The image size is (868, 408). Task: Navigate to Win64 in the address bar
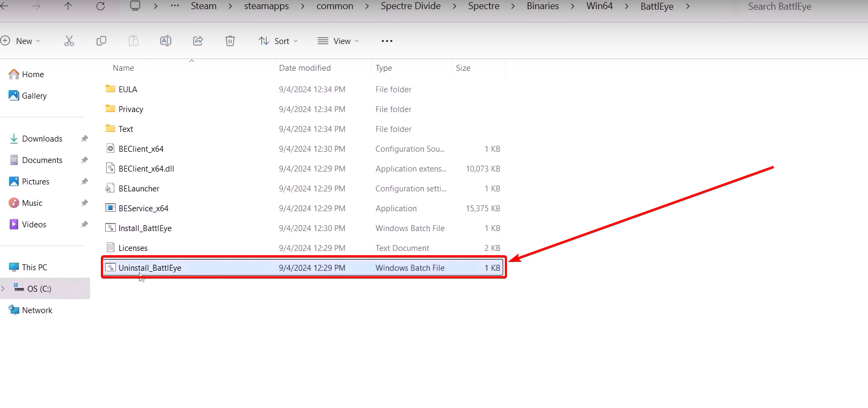[x=599, y=6]
